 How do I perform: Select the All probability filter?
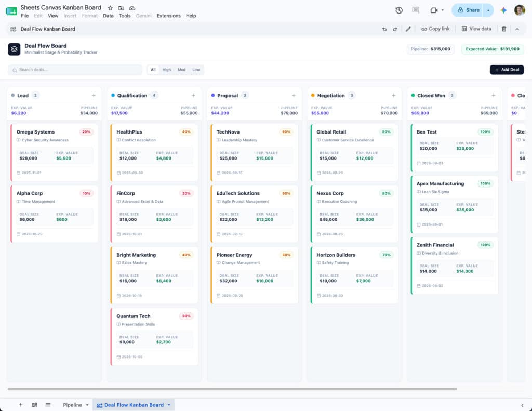153,70
